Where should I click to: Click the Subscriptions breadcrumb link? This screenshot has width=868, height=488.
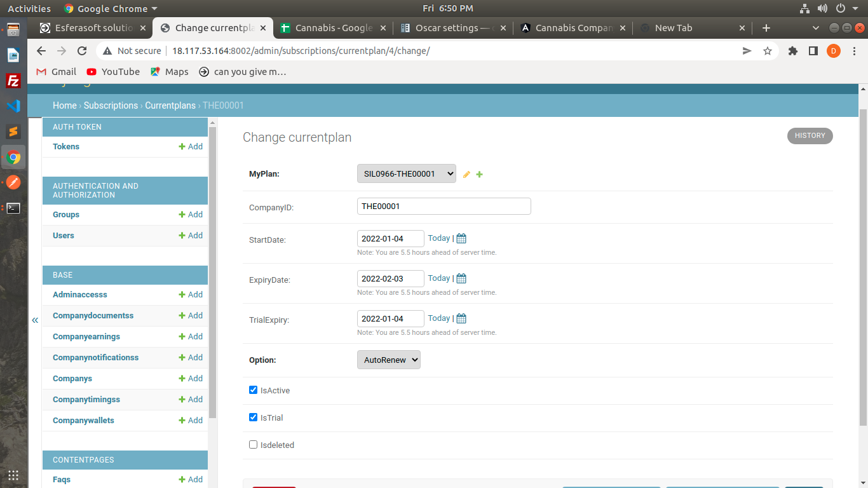pos(111,105)
